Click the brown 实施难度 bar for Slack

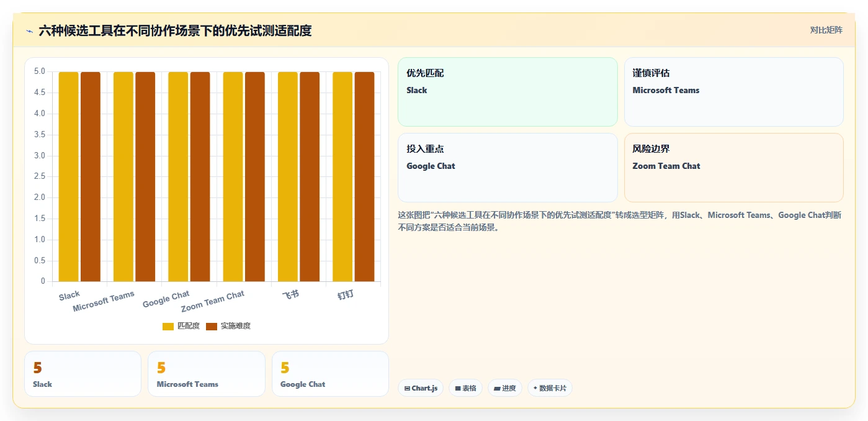tap(91, 177)
